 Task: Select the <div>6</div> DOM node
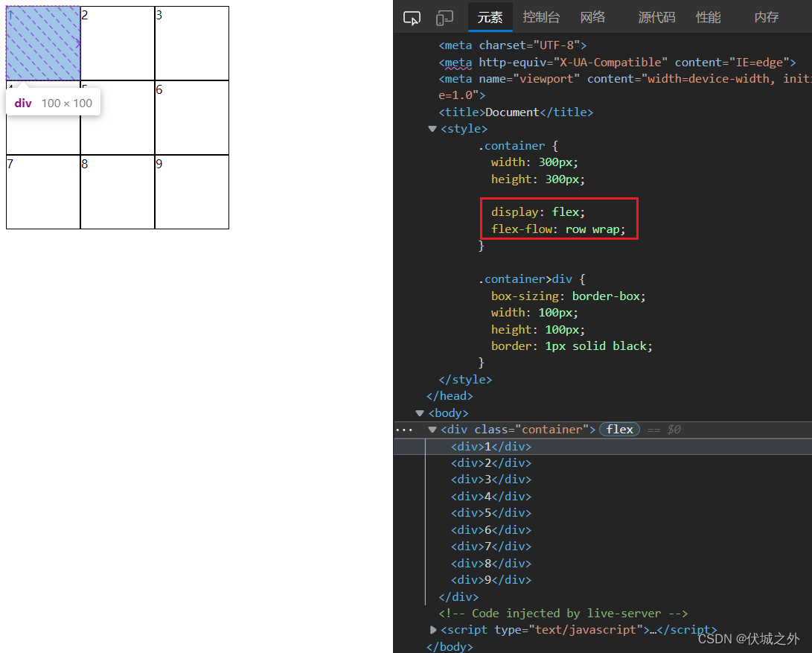point(491,529)
